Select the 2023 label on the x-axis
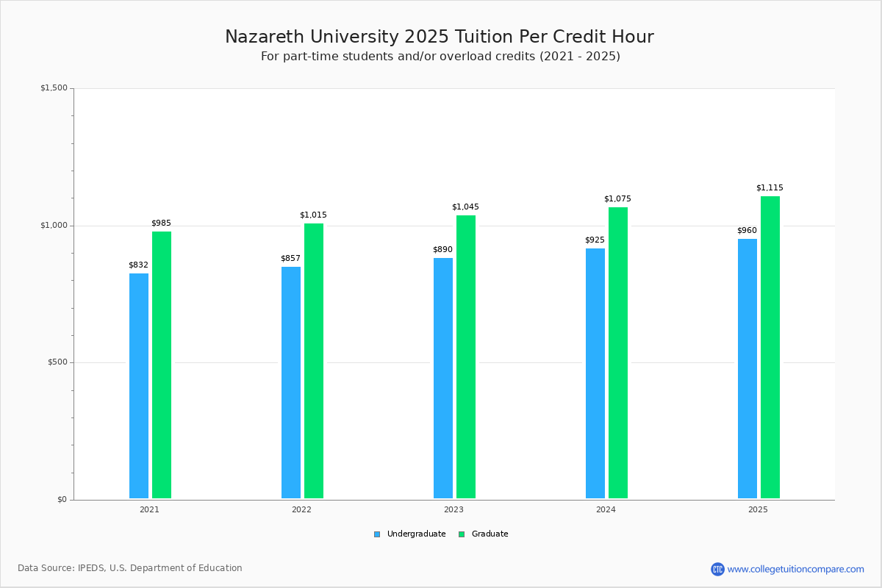Image resolution: width=882 pixels, height=588 pixels. [453, 509]
